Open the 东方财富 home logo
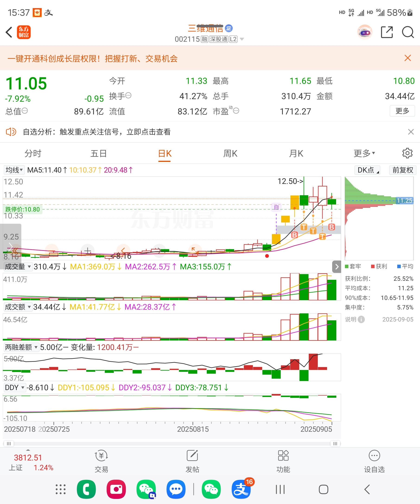This screenshot has height=504, width=420. [24, 32]
